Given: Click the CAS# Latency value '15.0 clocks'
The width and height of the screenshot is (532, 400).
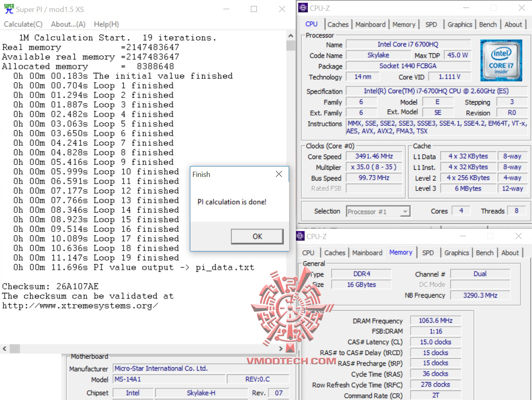Looking at the screenshot, I should pos(435,342).
